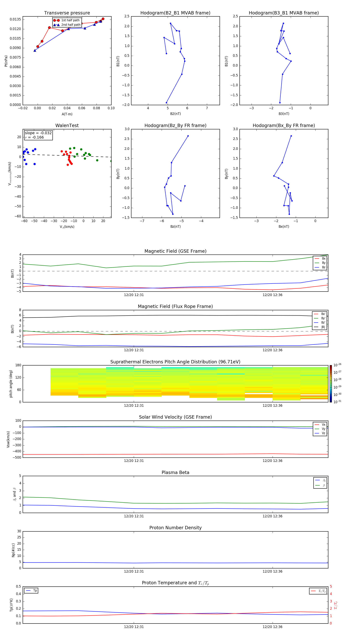This screenshot has width=351, height=644.
Task: Click "12/20 12:31" tick under GSE magnetic field
Action: [x=134, y=295]
